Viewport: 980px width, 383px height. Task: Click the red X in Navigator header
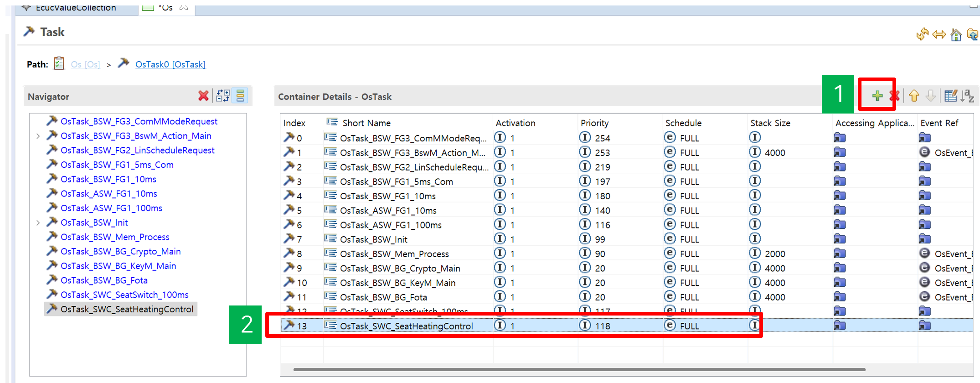tap(203, 96)
